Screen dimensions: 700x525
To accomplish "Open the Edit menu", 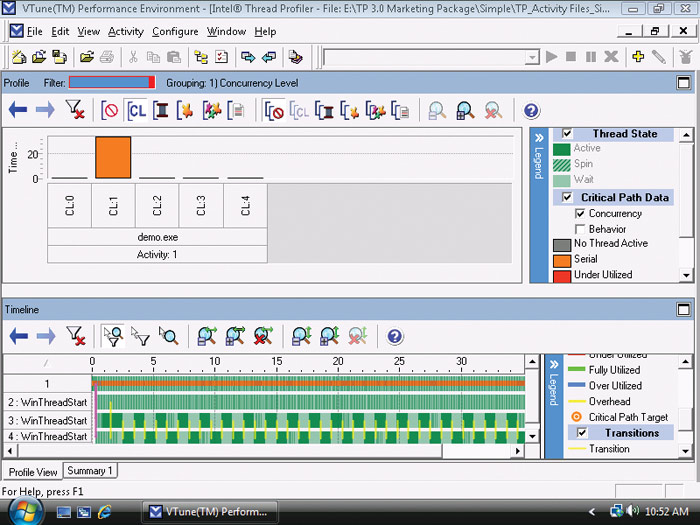I will (60, 32).
